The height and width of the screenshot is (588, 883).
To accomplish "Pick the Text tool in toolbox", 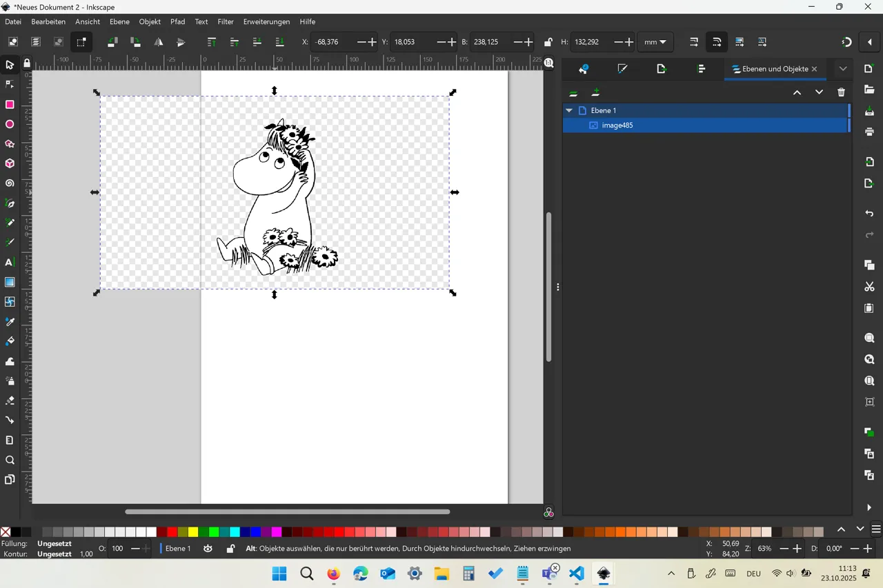I will point(10,263).
